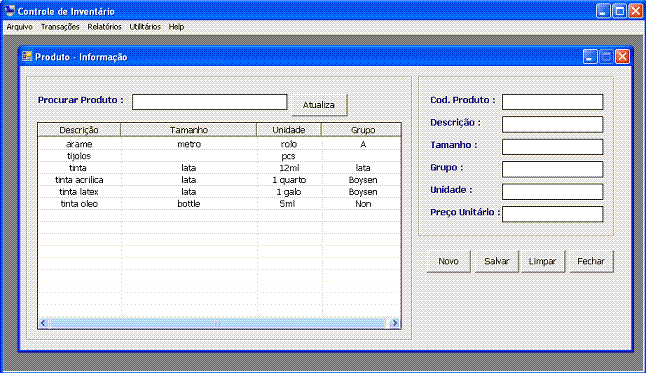
Task: Open the Utilitários menu
Action: click(145, 27)
